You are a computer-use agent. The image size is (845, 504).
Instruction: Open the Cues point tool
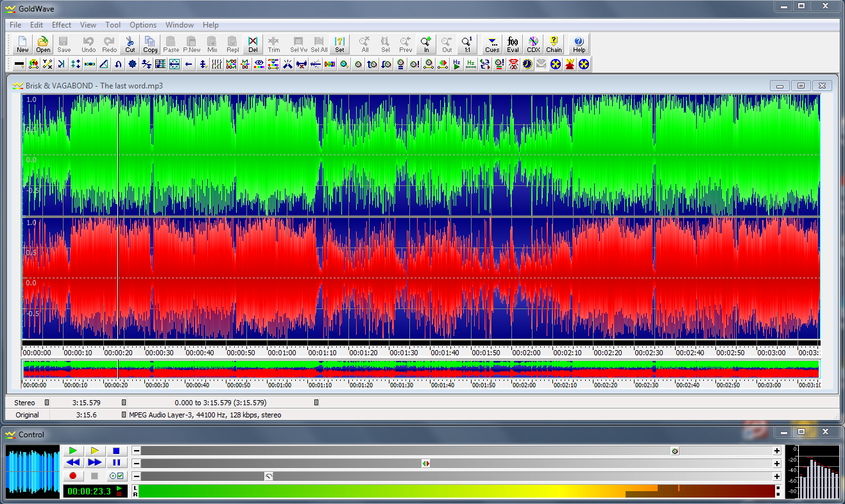point(492,44)
